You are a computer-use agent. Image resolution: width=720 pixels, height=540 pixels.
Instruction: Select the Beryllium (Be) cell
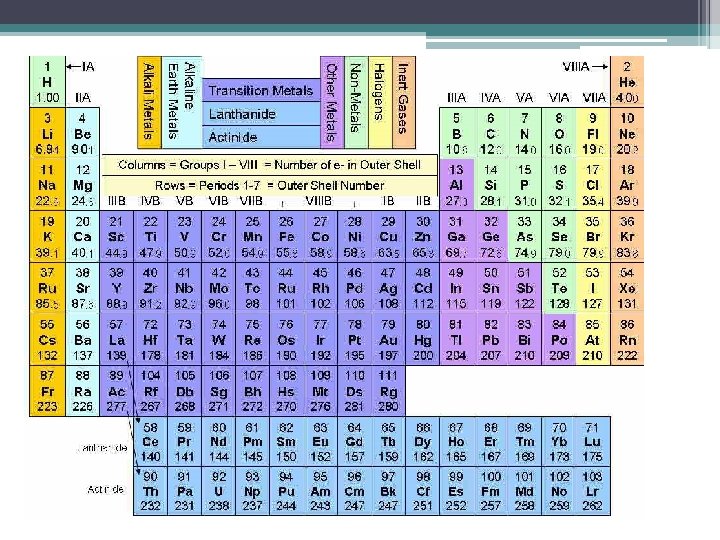(83, 133)
